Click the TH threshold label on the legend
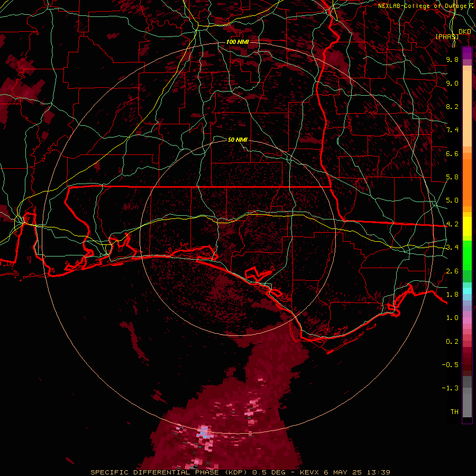This screenshot has height=476, width=476. point(454,412)
